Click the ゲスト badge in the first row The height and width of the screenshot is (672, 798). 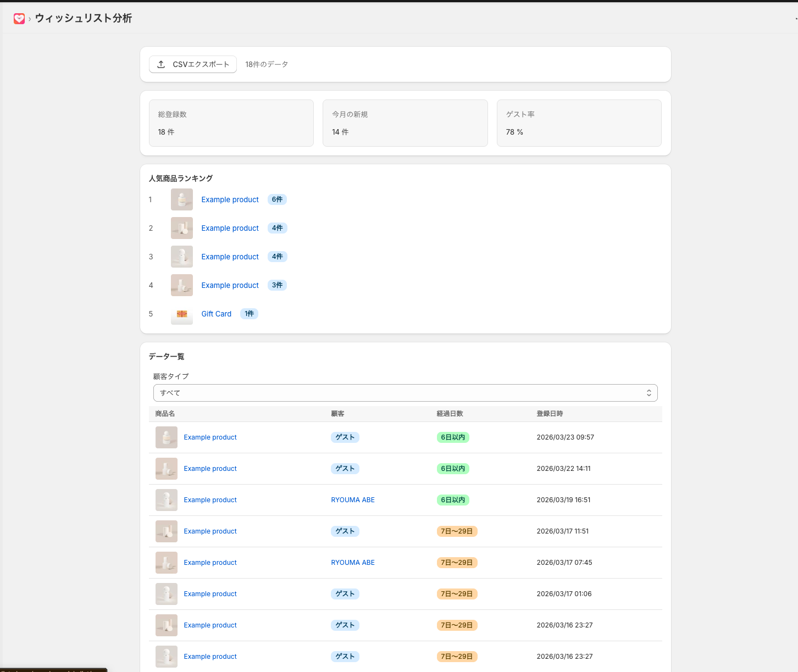pos(345,437)
